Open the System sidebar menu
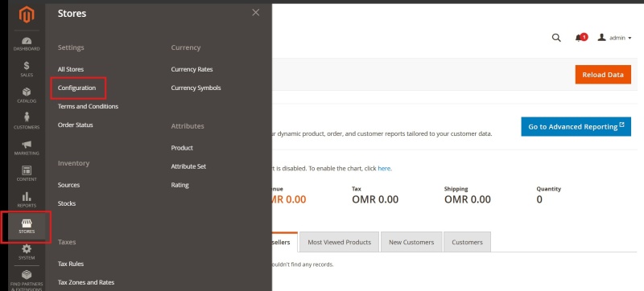This screenshot has width=644, height=291. (27, 252)
